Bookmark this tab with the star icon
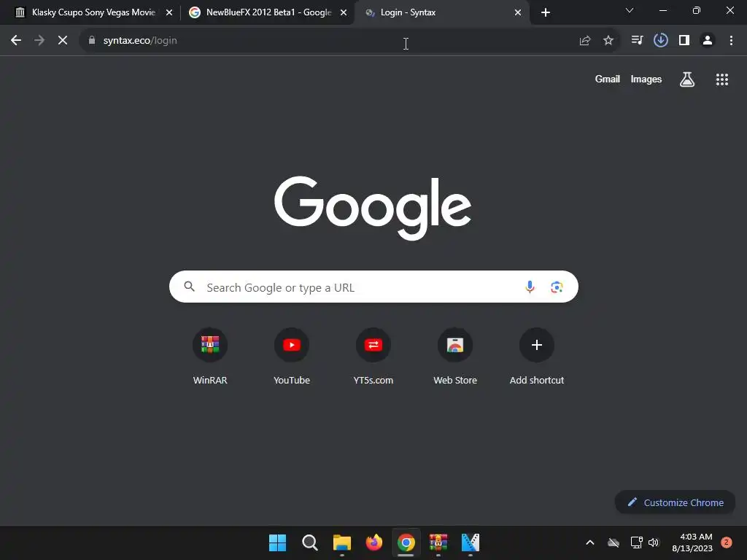 click(608, 41)
